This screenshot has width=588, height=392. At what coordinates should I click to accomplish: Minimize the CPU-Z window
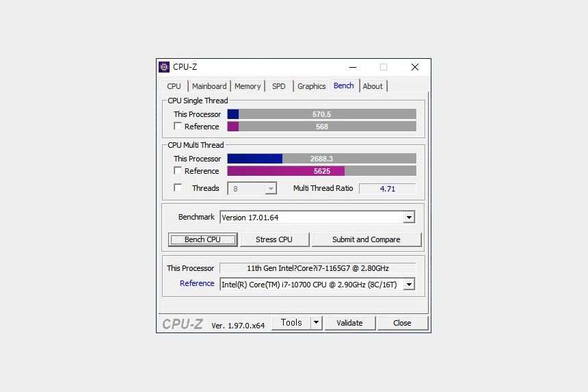click(353, 67)
